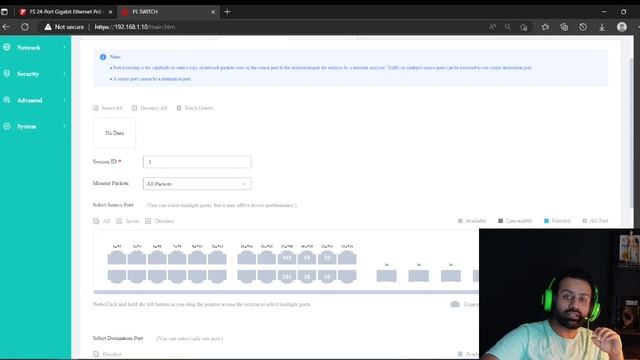Select source port 2 in bottom row
The width and height of the screenshot is (640, 360).
pos(117,276)
